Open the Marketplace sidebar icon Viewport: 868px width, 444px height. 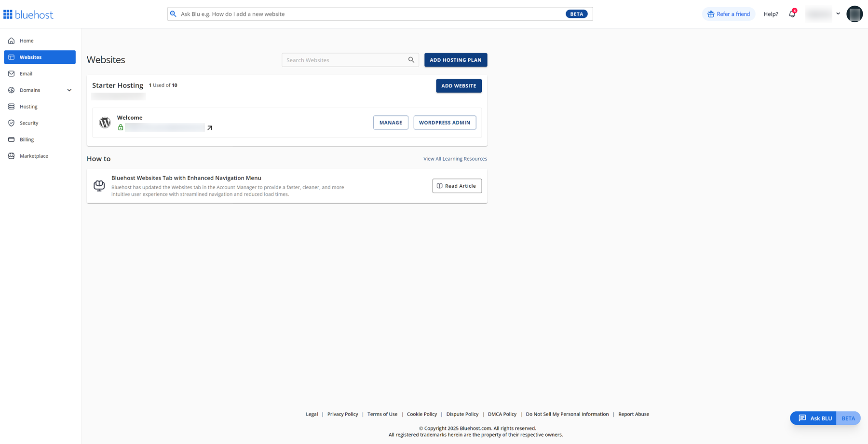[x=11, y=155]
